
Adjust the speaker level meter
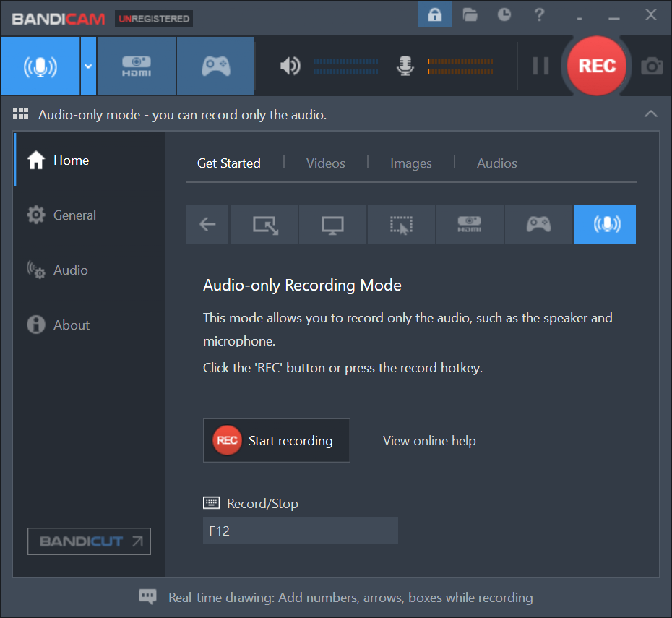(x=345, y=66)
